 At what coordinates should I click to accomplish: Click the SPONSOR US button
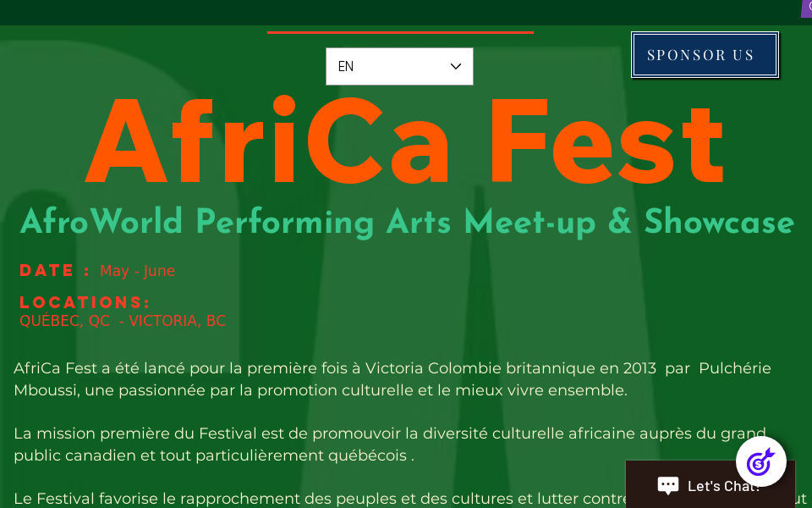pyautogui.click(x=704, y=54)
